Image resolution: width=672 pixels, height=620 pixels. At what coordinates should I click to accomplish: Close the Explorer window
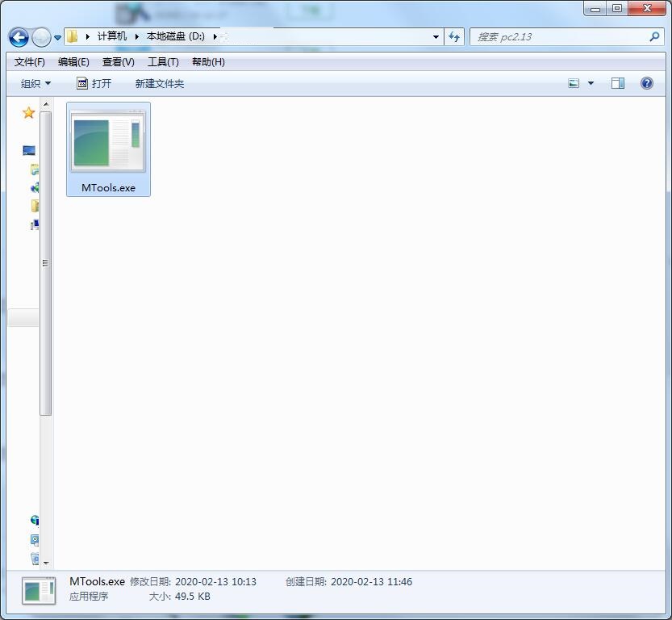click(647, 9)
